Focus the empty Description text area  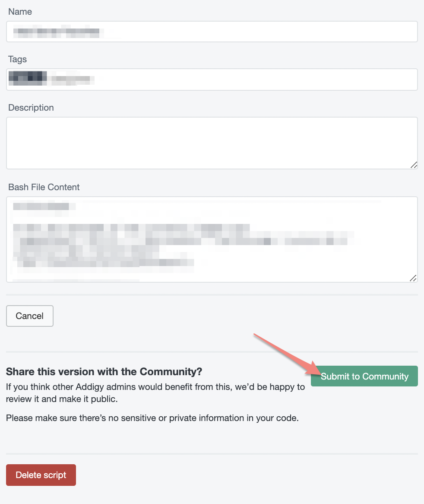[x=212, y=143]
